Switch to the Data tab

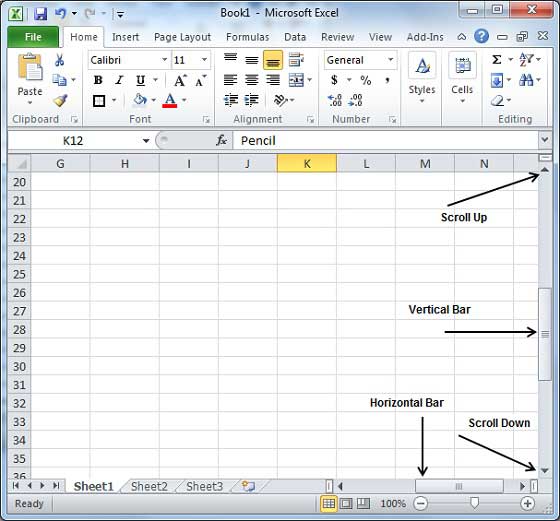point(295,37)
